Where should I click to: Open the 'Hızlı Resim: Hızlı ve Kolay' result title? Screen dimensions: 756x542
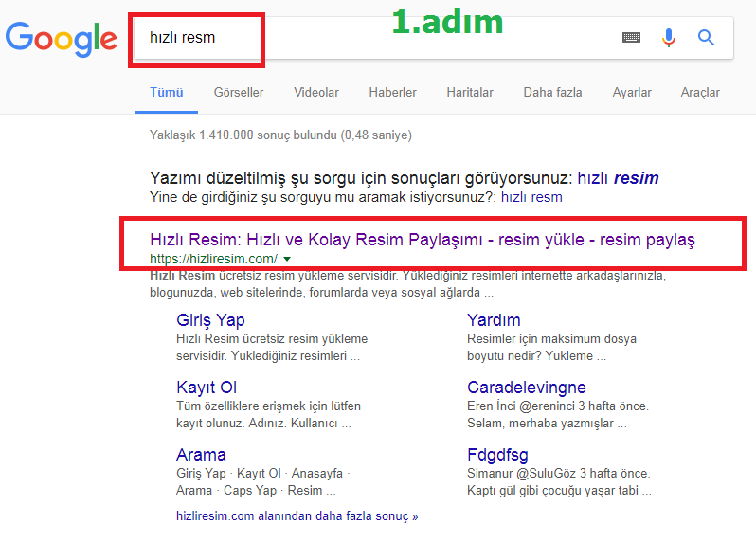click(423, 240)
